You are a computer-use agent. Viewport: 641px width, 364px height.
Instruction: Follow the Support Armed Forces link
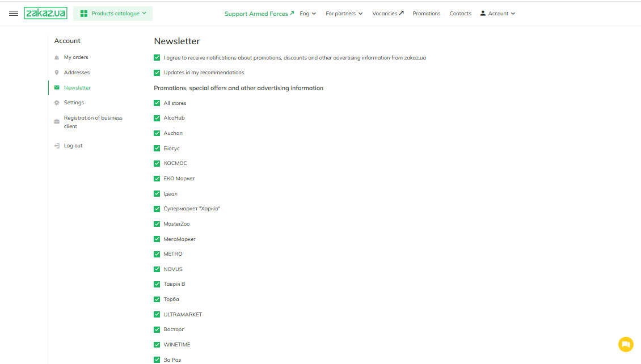point(259,14)
